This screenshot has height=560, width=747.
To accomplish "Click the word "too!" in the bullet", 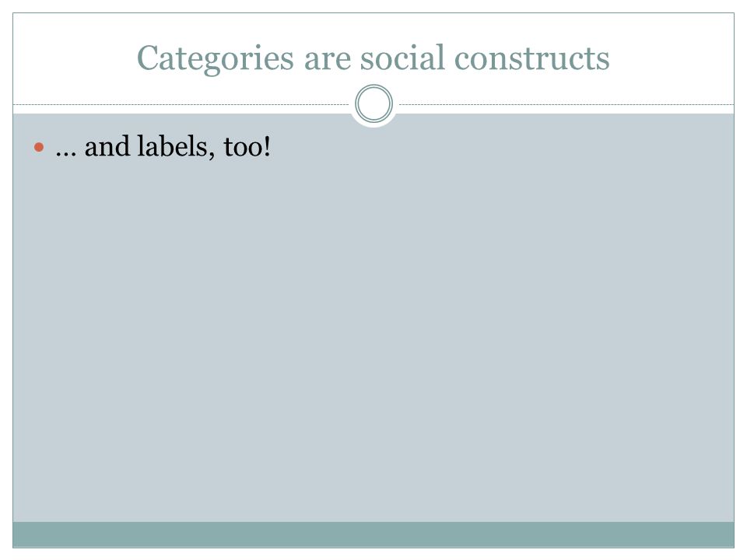I will coord(247,147).
